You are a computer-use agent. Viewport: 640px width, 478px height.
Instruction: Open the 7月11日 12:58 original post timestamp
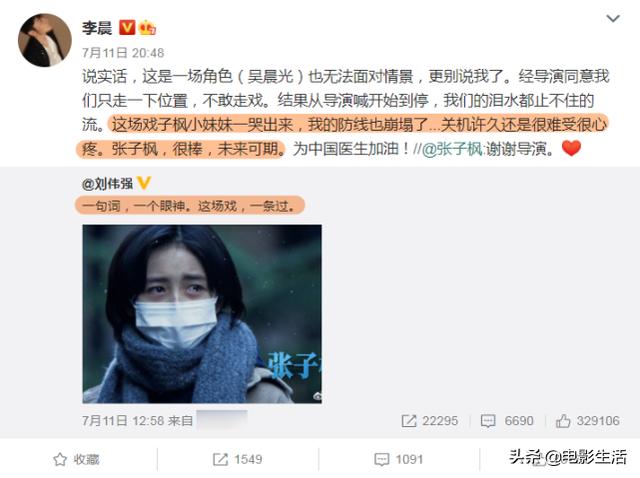click(123, 420)
